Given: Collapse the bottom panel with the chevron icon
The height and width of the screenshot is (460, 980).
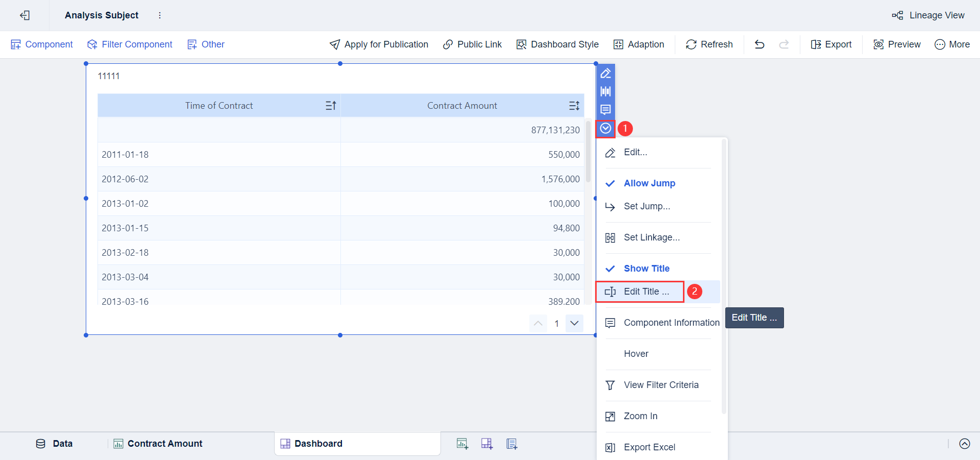Looking at the screenshot, I should coord(964,444).
